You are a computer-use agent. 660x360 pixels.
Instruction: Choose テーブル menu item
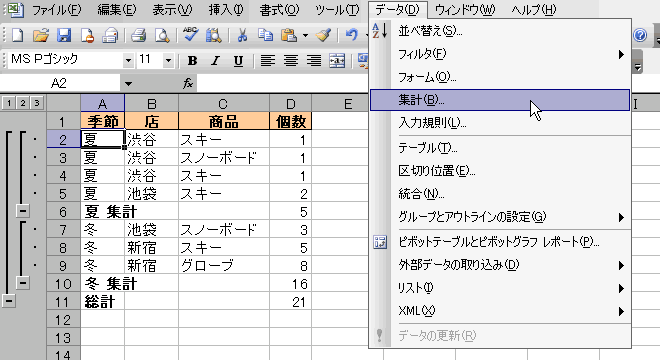(x=500, y=148)
